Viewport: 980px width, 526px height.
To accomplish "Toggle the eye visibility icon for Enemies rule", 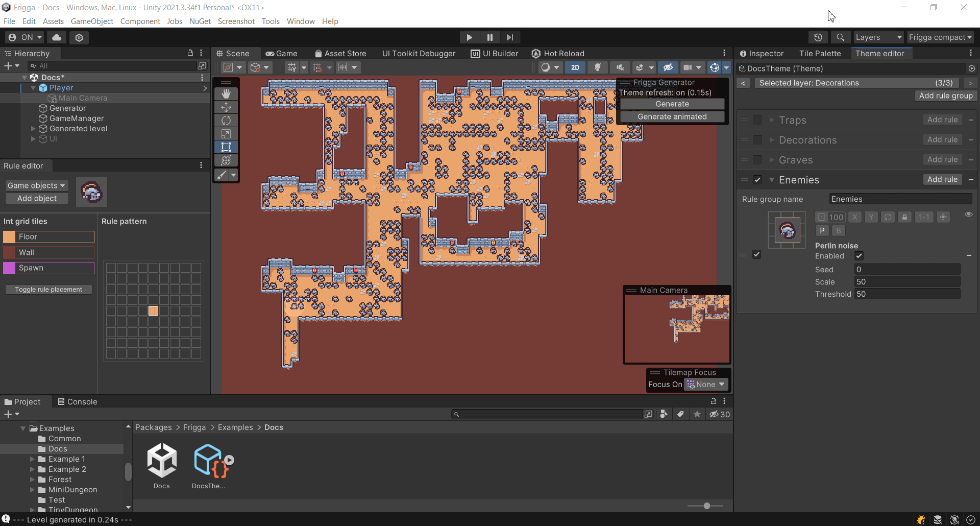I will 968,214.
